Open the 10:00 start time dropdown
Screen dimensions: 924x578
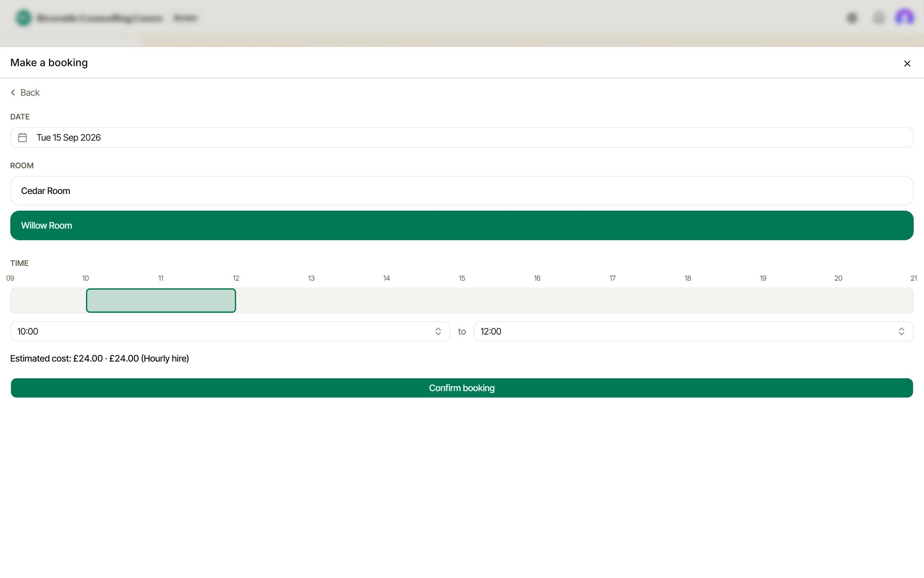pyautogui.click(x=230, y=331)
